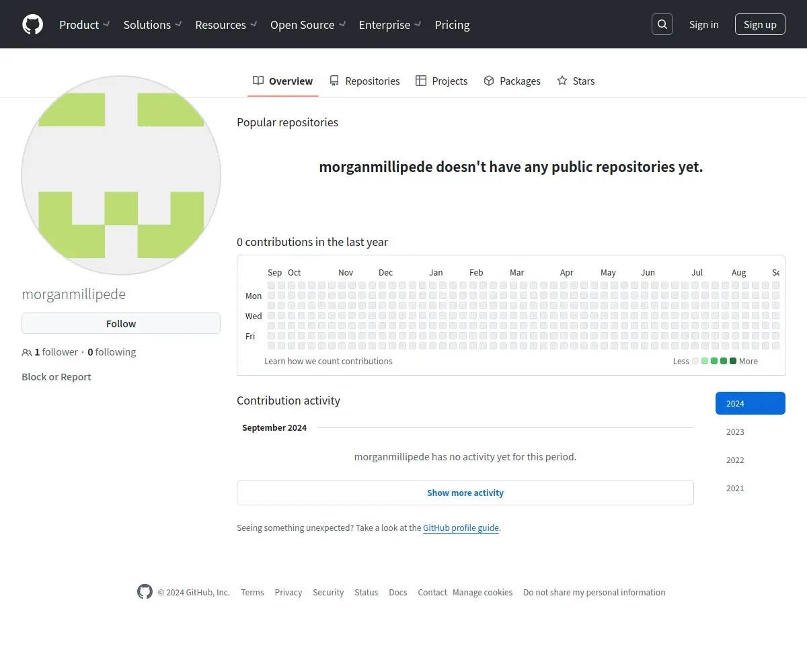
Task: Open Learn how we count contributions
Action: pyautogui.click(x=328, y=361)
